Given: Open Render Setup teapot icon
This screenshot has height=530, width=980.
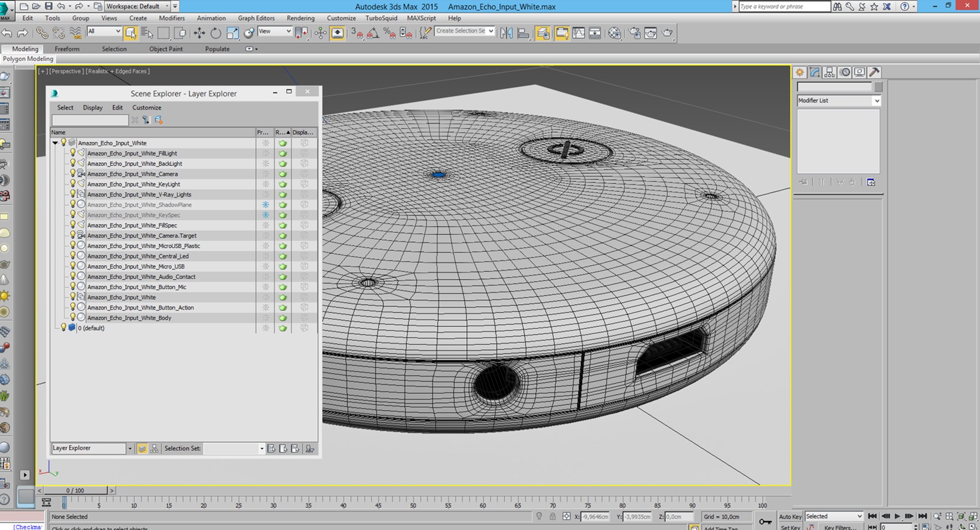Looking at the screenshot, I should 634,33.
